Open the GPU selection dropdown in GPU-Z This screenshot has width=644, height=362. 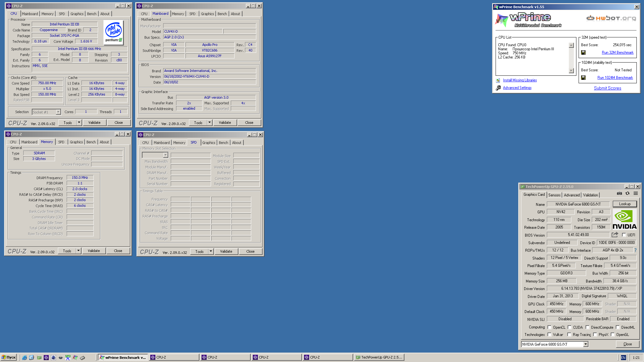(x=586, y=344)
